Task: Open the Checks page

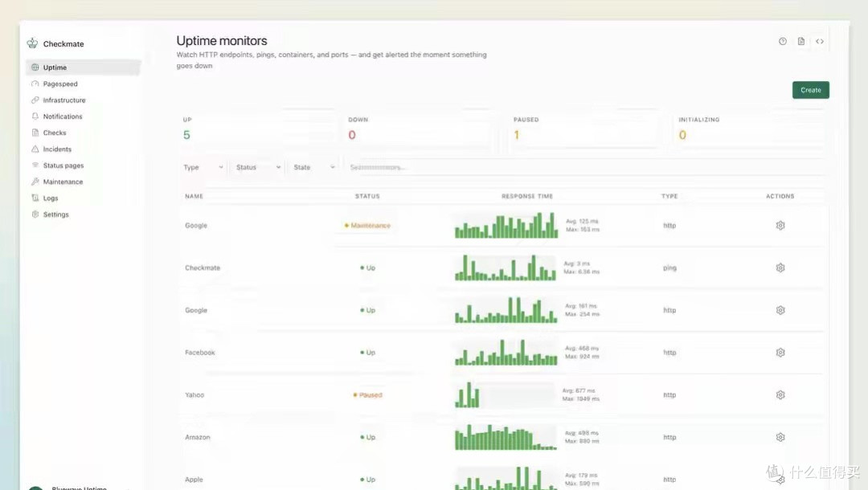Action: coord(55,133)
